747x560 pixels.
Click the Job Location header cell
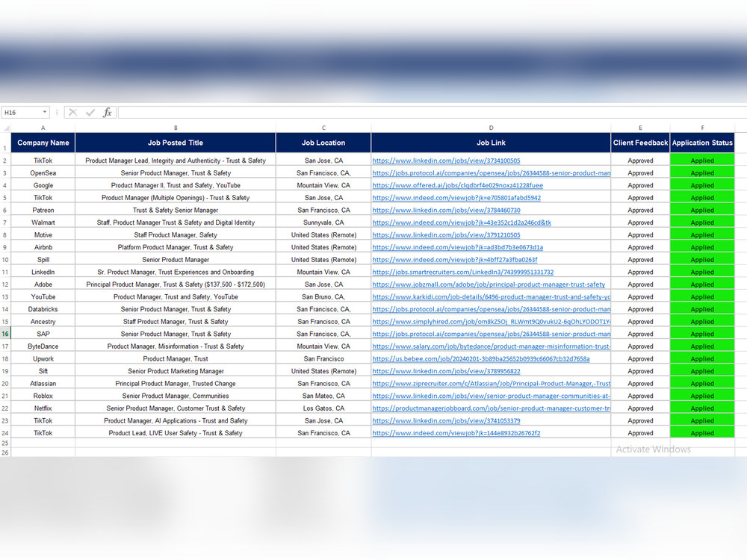click(x=323, y=143)
